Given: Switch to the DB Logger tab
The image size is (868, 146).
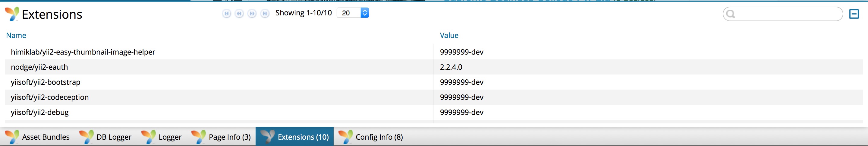Looking at the screenshot, I should click(105, 137).
